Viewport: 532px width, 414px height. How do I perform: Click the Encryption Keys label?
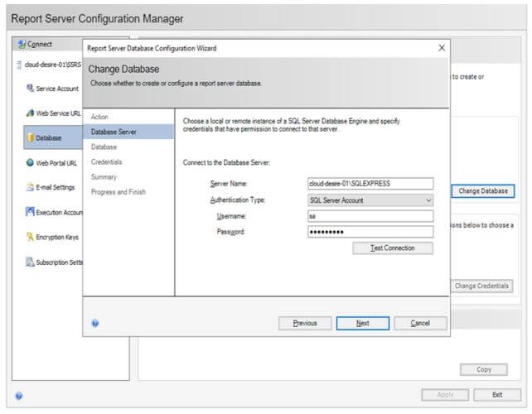57,238
